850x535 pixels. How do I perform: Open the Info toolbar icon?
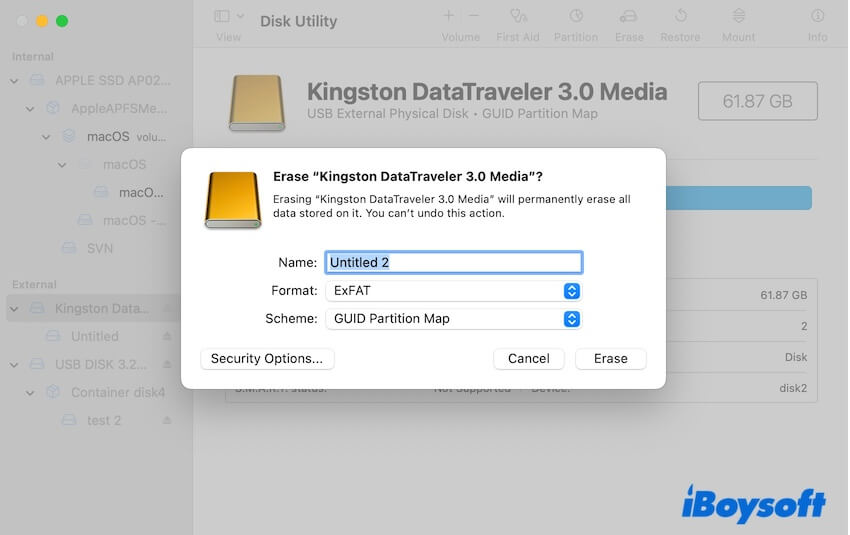[x=817, y=17]
